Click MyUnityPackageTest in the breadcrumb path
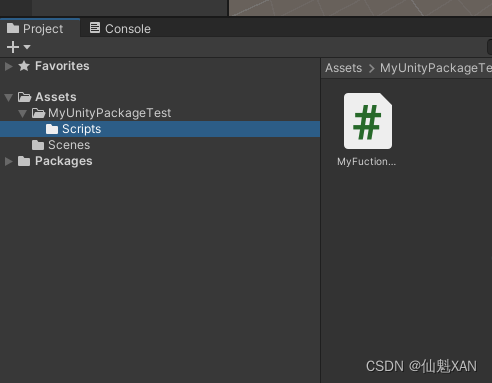This screenshot has height=383, width=492. pyautogui.click(x=436, y=68)
